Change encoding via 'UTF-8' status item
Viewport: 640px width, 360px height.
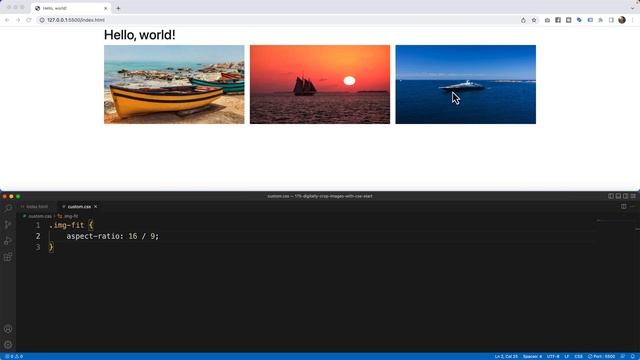(553, 356)
